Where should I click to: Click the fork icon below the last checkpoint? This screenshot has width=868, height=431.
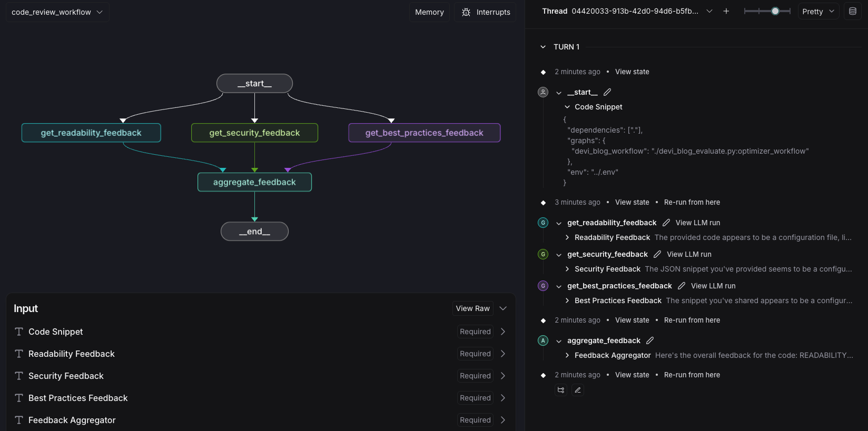(561, 390)
